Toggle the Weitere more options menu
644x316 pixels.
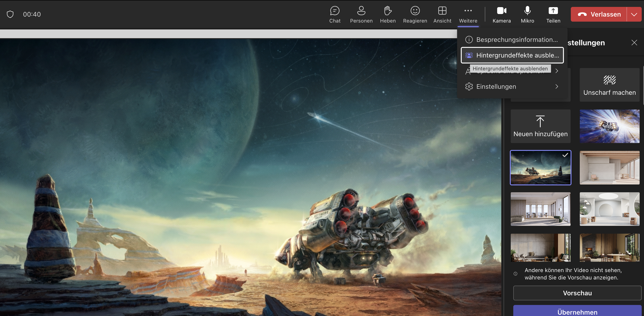tap(468, 14)
